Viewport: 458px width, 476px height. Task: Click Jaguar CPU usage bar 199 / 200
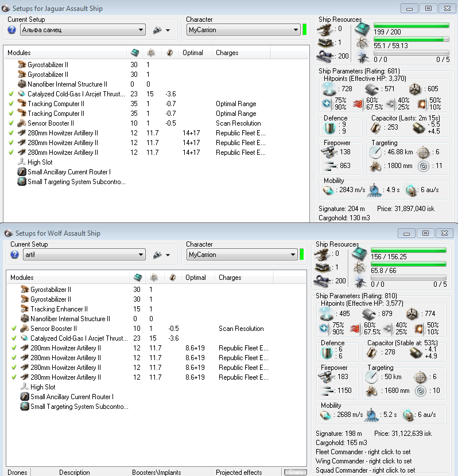click(412, 25)
